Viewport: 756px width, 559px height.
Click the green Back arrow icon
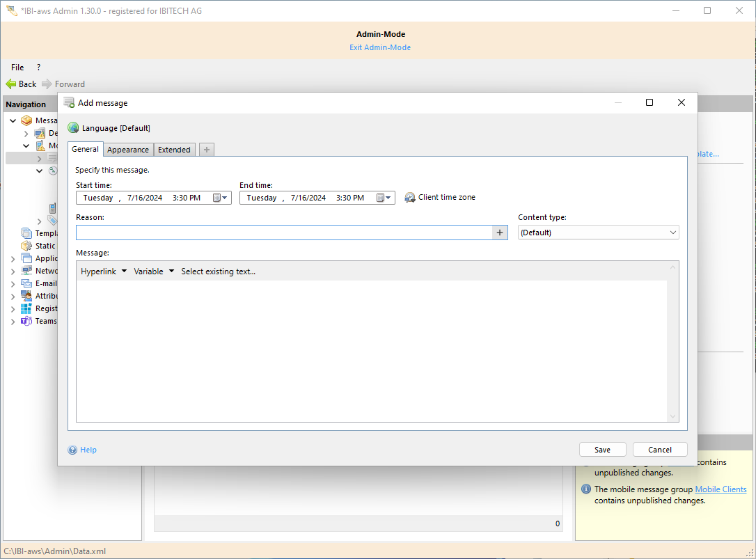(11, 84)
